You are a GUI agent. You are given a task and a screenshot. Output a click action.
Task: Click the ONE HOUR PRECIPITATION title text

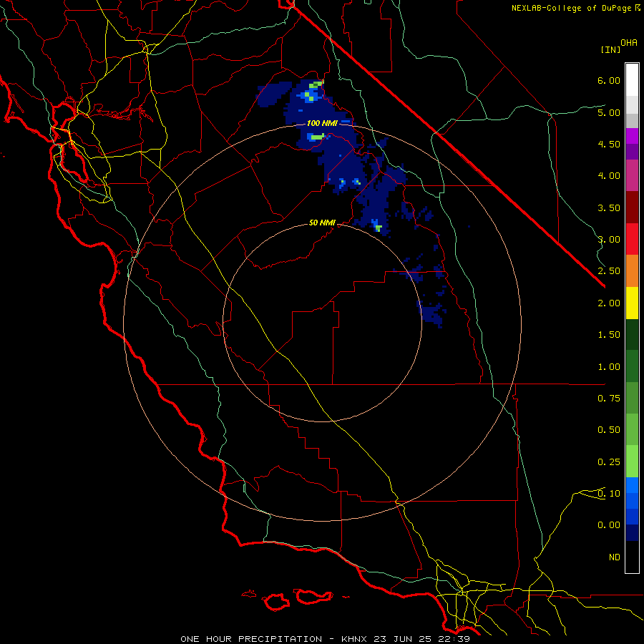point(251,639)
